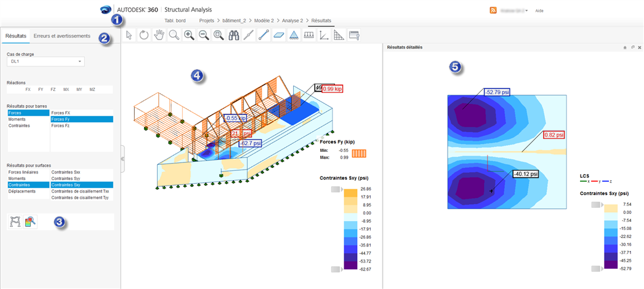The height and width of the screenshot is (289, 644).
Task: Go to Tabl. bord
Action: coord(175,20)
